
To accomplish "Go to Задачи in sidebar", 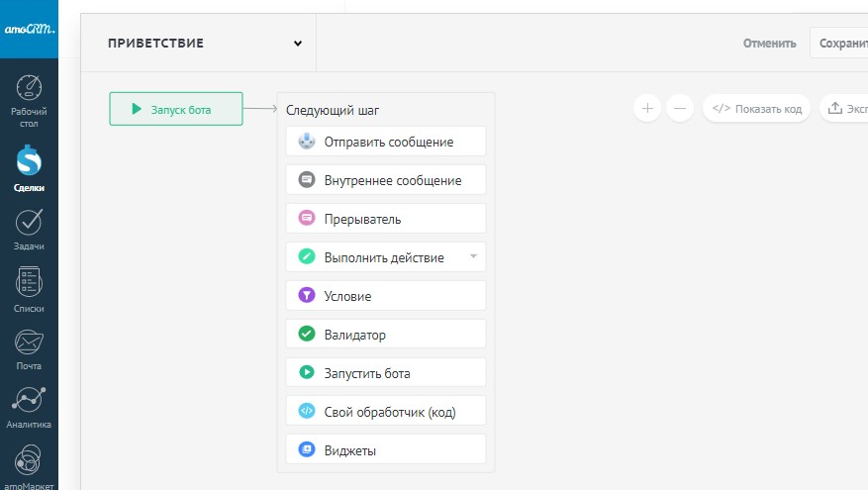I will click(x=29, y=229).
